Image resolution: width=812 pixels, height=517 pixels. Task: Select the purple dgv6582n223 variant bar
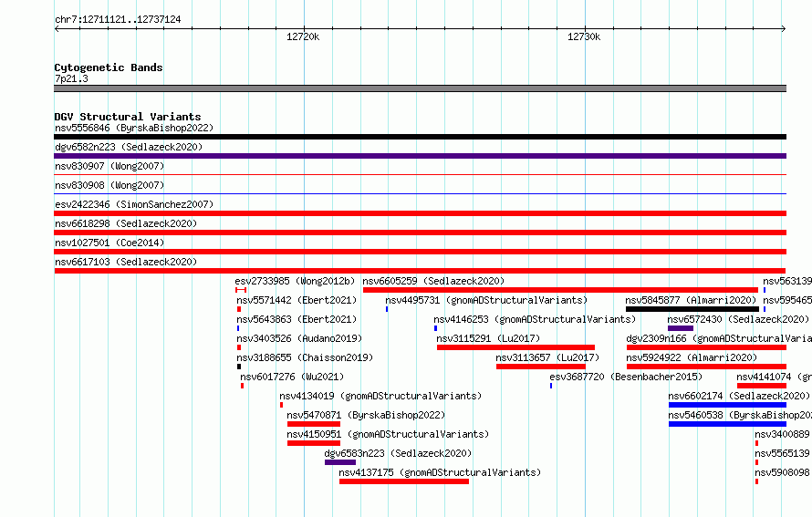click(420, 156)
